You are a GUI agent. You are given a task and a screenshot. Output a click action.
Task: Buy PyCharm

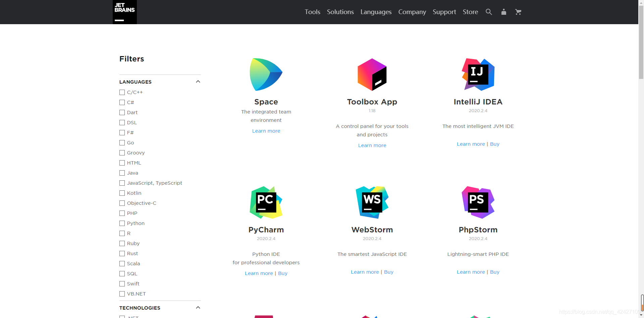point(283,273)
